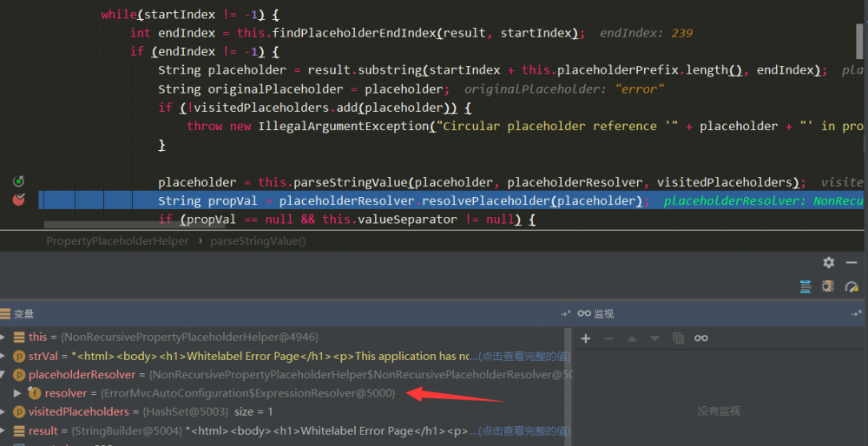Click the findPlaceholderEndIndex method call
This screenshot has height=446, width=868.
click(x=354, y=33)
